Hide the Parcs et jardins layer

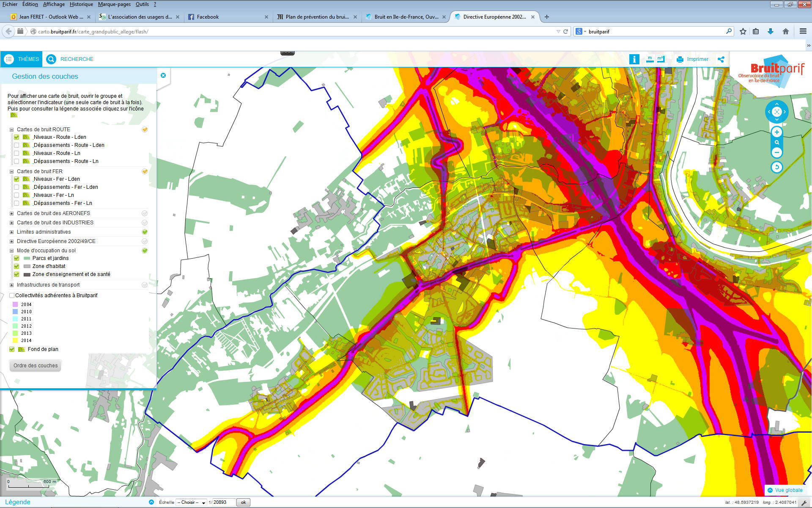[x=16, y=258]
